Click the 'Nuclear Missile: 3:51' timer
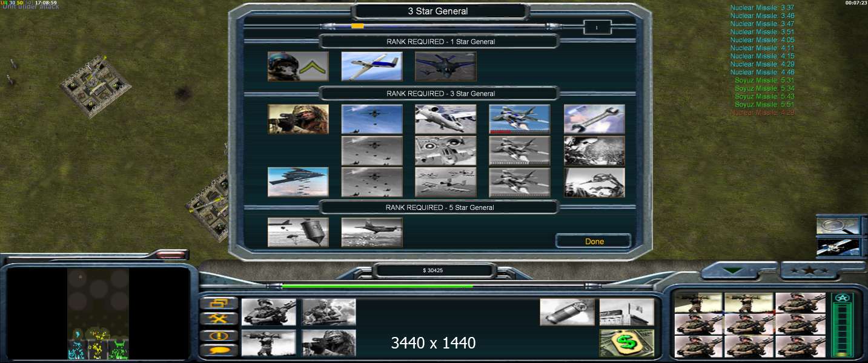The image size is (868, 363). (x=762, y=32)
